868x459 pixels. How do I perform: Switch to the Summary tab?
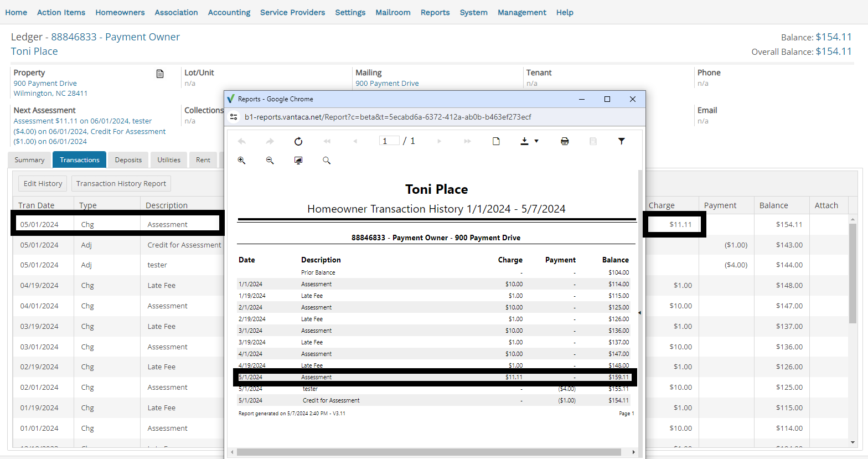(29, 160)
